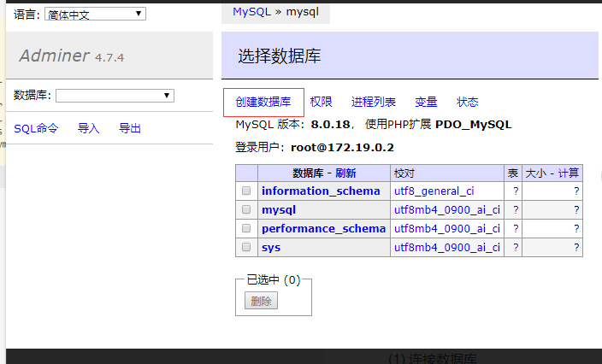Open SQL命令 link in sidebar
The height and width of the screenshot is (364, 602).
36,128
